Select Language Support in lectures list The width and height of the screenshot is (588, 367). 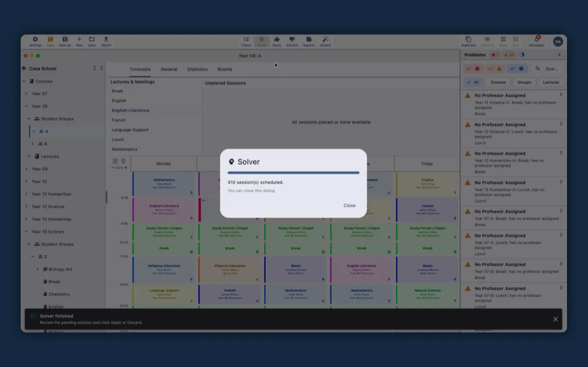coord(130,130)
